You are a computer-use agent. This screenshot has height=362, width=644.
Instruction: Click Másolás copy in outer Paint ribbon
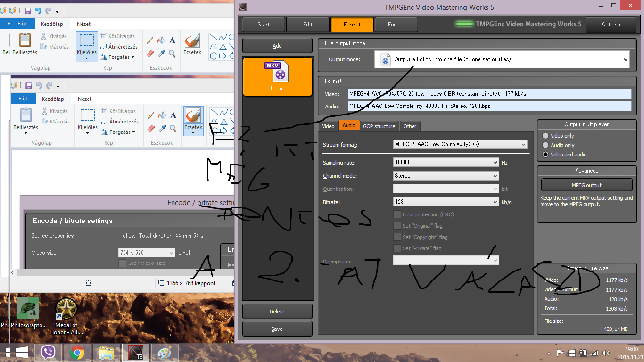[x=54, y=47]
